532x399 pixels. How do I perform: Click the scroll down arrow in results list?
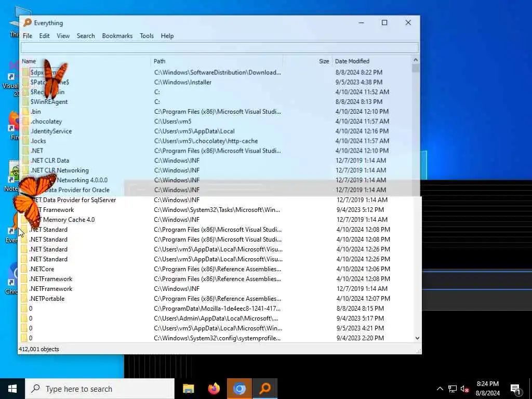point(417,338)
